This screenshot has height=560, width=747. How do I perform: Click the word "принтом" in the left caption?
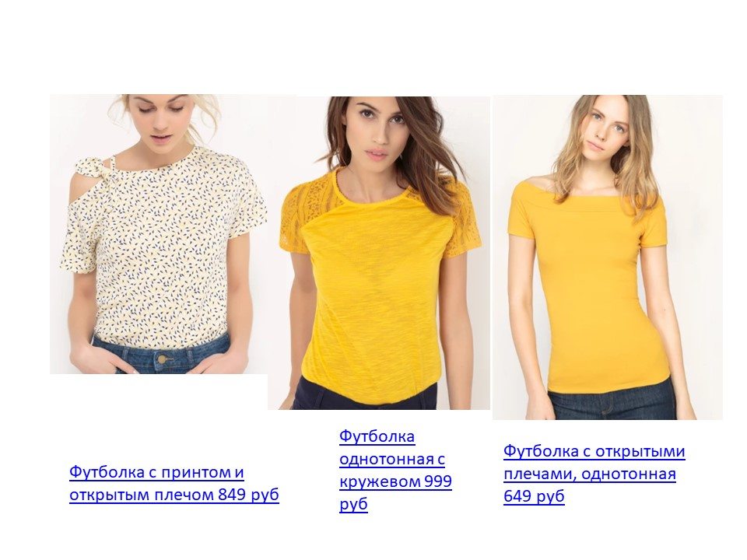tap(195, 472)
